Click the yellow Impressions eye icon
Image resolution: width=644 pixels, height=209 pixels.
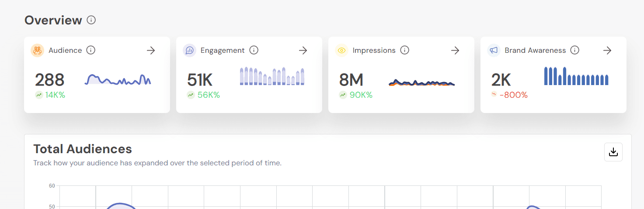coord(341,50)
